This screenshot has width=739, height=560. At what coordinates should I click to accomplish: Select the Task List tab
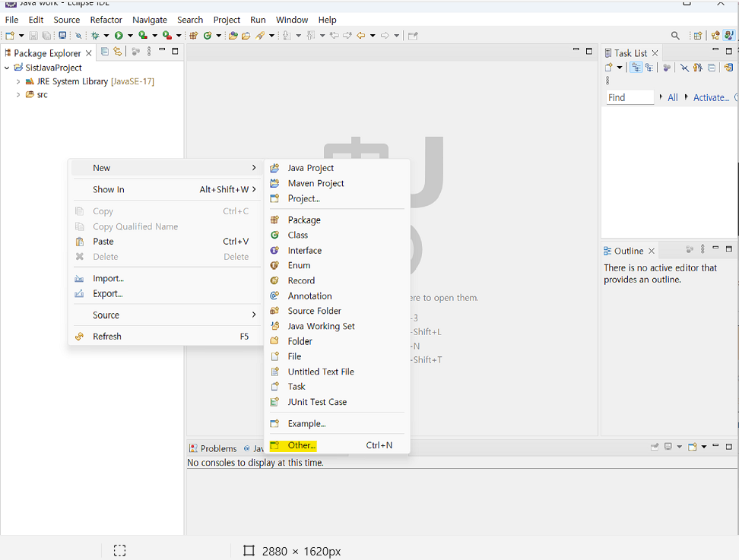[630, 53]
